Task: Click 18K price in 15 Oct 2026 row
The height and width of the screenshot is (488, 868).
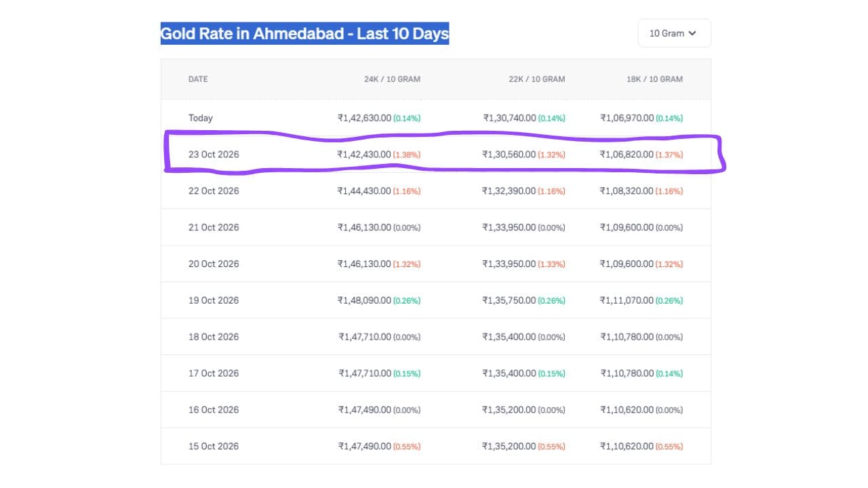Action: point(627,447)
